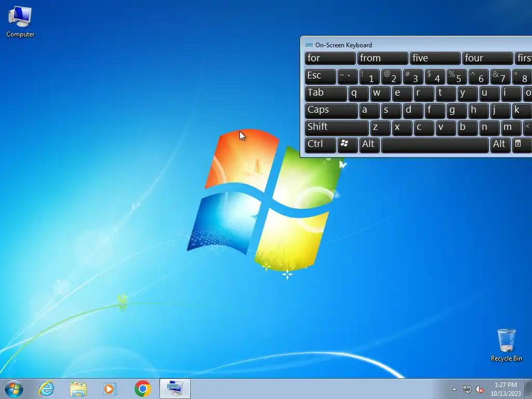Screen dimensions: 532x399
Task: Click the f key
Action: click(435, 111)
